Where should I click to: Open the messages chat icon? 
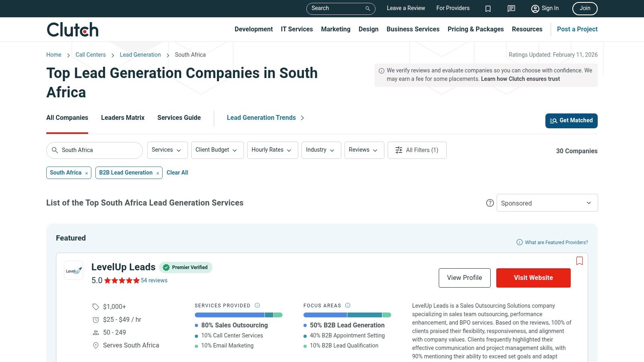click(x=511, y=8)
